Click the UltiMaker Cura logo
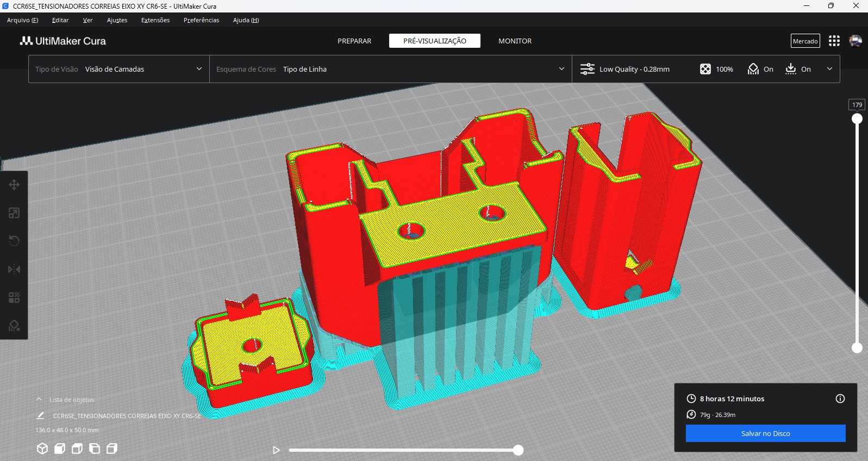Viewport: 868px width, 461px height. coord(63,41)
